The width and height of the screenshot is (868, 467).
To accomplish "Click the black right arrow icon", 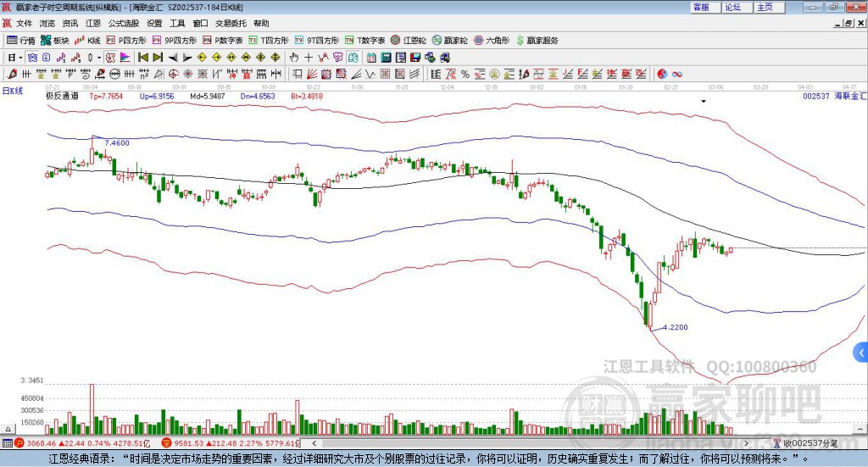I will (187, 58).
